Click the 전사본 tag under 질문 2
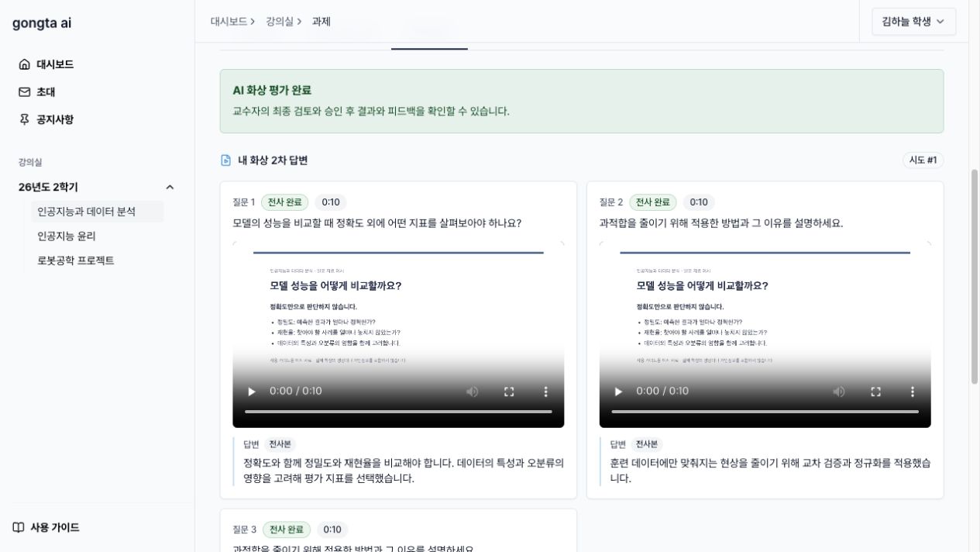Screen dimensions: 980x552 pos(646,444)
